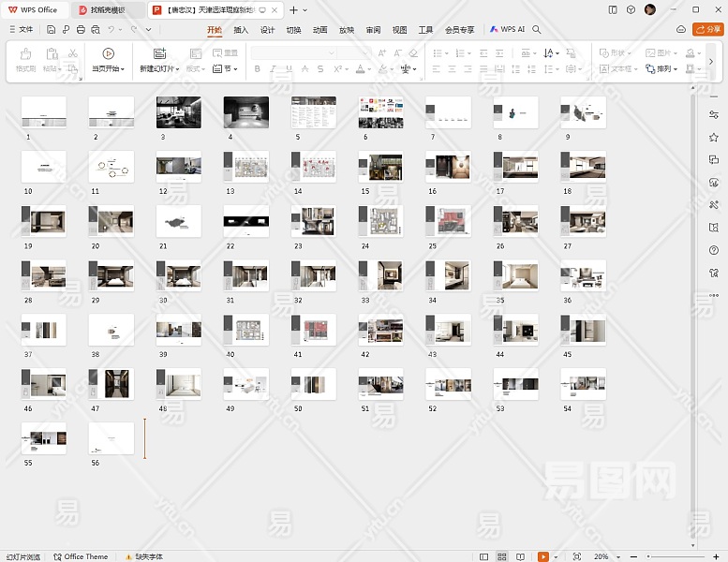Open the help icon in right sidebar
Image resolution: width=728 pixels, height=562 pixels.
[714, 250]
